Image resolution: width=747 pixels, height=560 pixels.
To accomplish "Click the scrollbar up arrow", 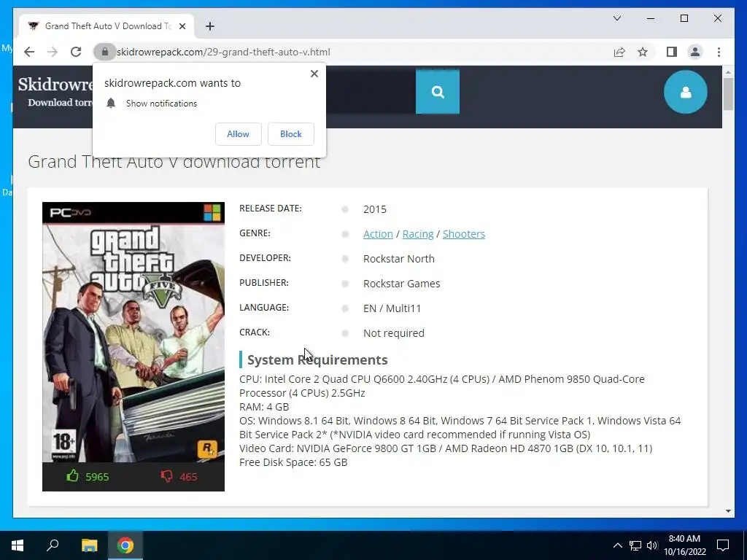I will coord(727,72).
